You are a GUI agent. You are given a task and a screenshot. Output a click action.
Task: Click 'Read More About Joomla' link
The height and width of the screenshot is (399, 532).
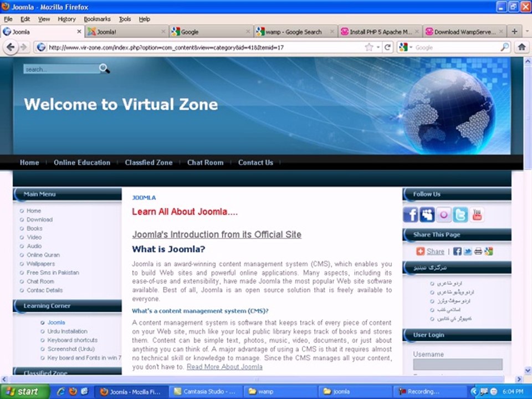pos(224,367)
